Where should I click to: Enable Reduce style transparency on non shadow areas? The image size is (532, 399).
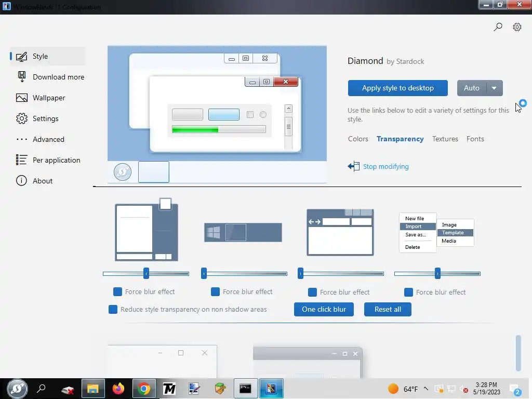click(113, 310)
